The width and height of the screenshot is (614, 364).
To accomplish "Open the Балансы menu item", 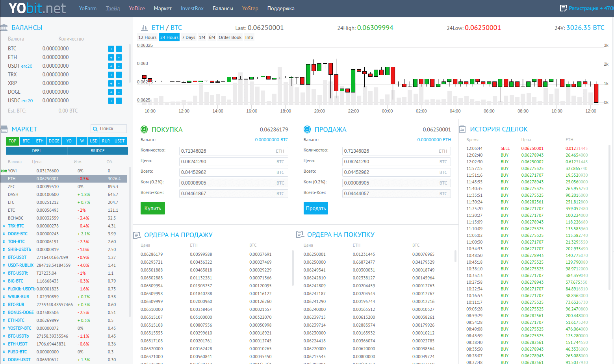I will tap(223, 8).
